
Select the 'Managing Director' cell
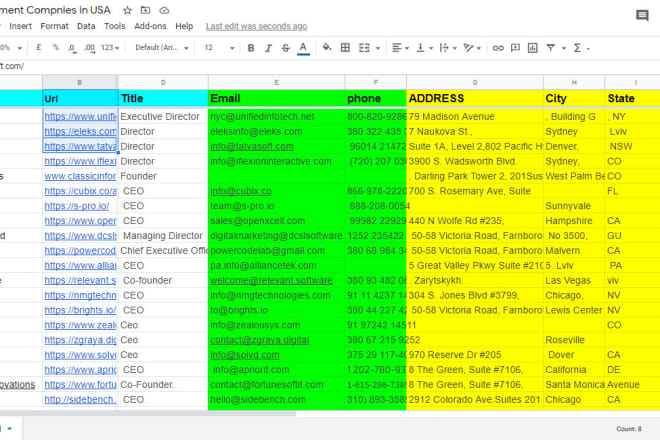pyautogui.click(x=163, y=236)
